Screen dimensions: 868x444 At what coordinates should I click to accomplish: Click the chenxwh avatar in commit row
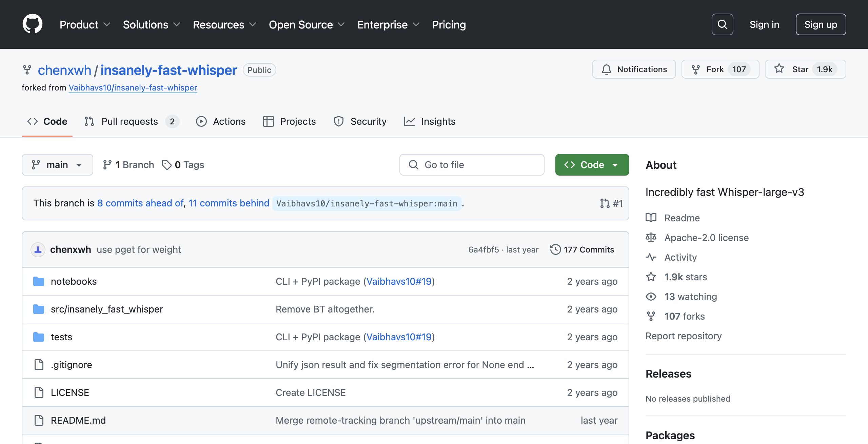[38, 250]
